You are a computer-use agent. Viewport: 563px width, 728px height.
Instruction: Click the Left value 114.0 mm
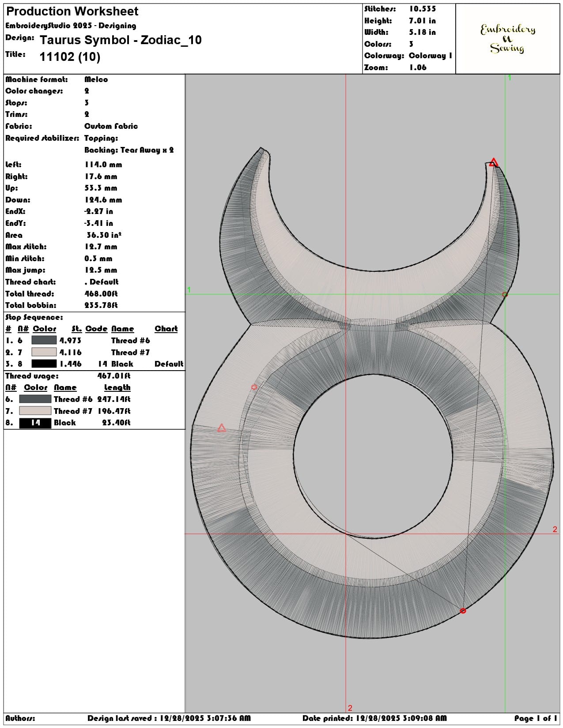pos(103,165)
